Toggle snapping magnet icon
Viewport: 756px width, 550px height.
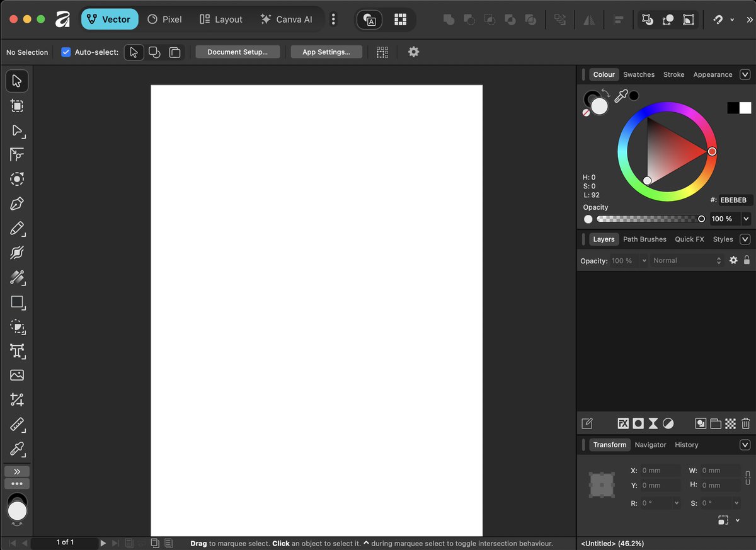(x=718, y=20)
